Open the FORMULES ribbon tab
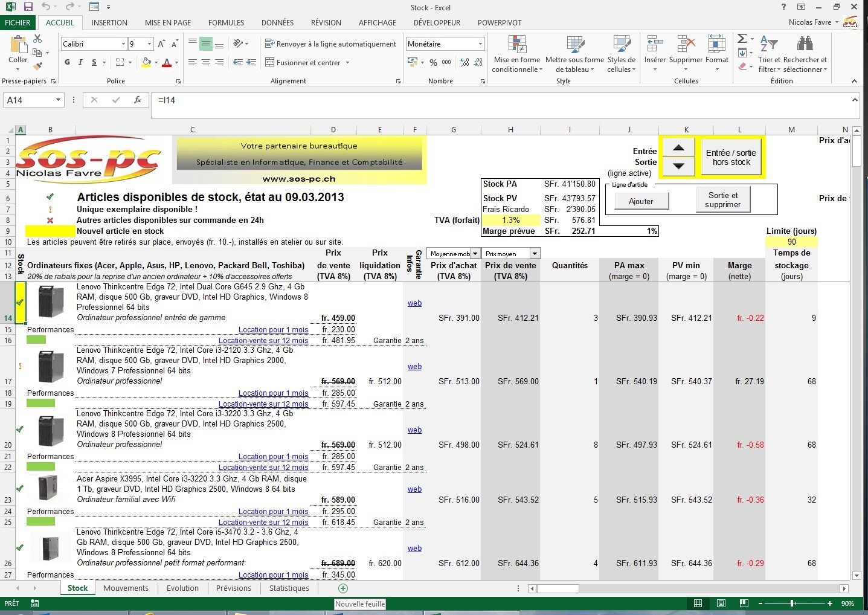 pyautogui.click(x=226, y=22)
